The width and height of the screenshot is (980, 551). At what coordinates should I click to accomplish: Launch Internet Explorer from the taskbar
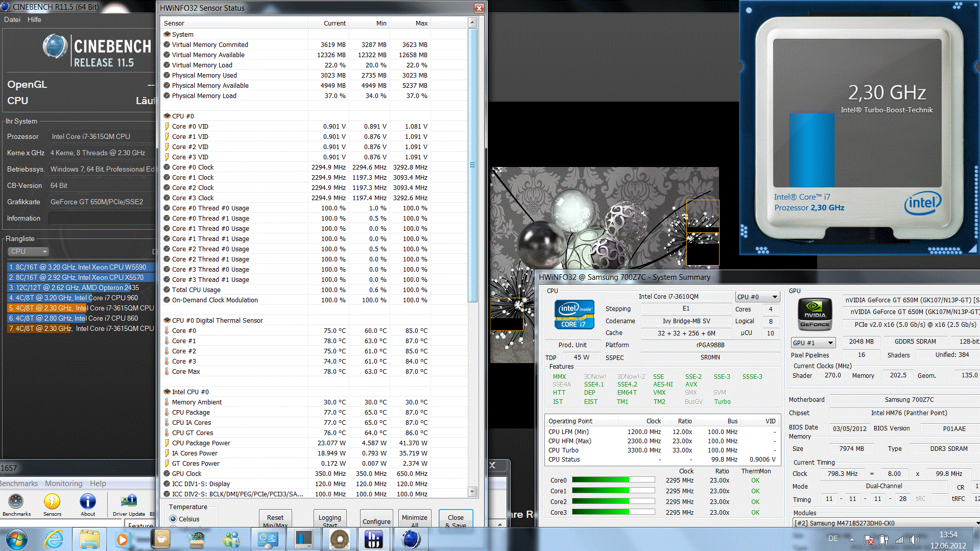[54, 539]
